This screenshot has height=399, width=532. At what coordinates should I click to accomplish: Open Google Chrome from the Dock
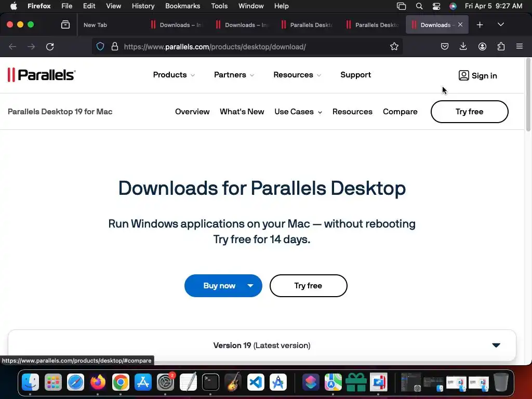point(121,382)
